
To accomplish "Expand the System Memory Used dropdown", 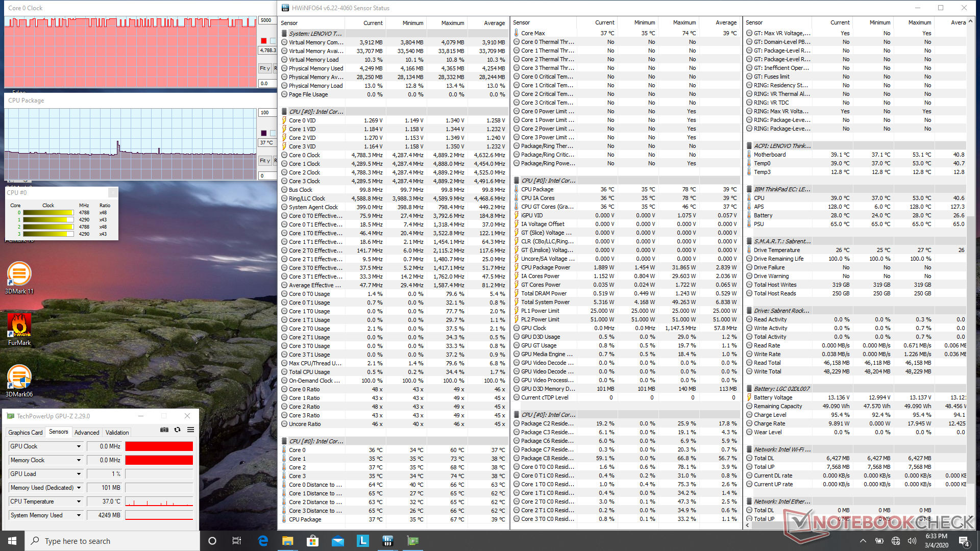I will (79, 515).
